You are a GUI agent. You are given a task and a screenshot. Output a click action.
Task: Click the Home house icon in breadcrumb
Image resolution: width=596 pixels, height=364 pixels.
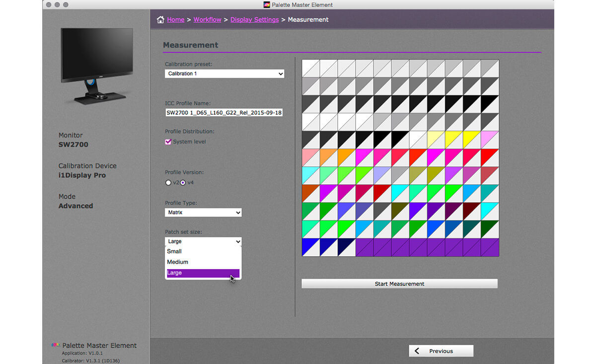(x=160, y=20)
